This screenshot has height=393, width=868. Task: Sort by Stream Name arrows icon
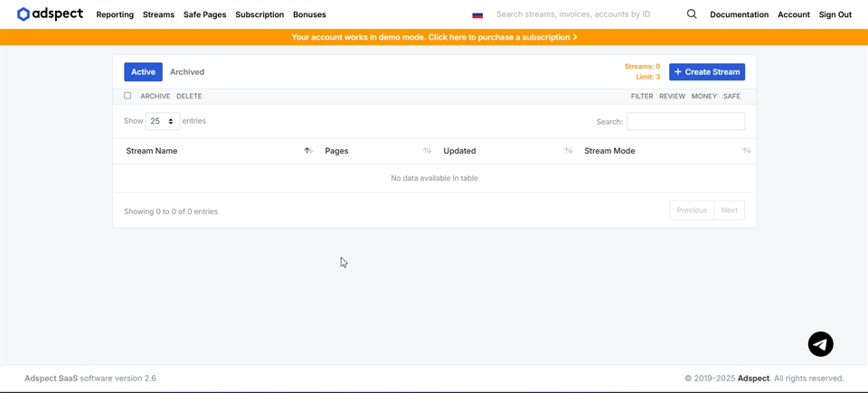308,151
